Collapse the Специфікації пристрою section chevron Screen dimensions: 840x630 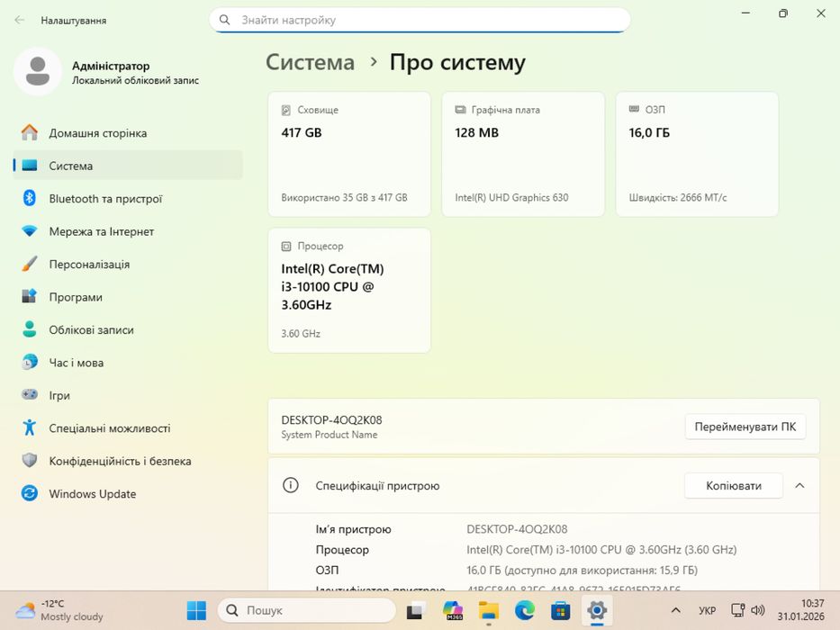pos(799,485)
